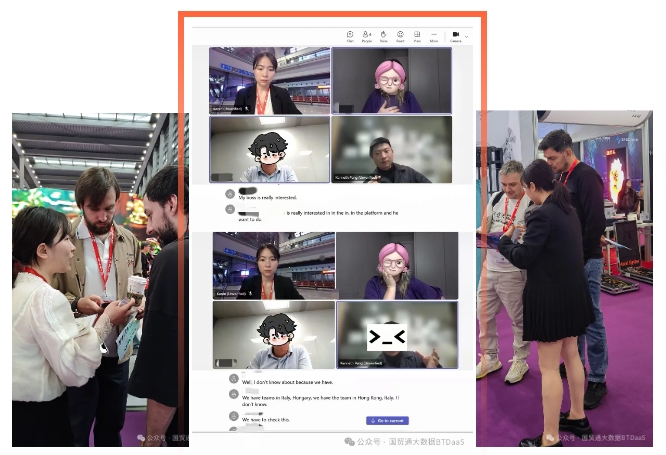Open the People participants list

tap(367, 36)
